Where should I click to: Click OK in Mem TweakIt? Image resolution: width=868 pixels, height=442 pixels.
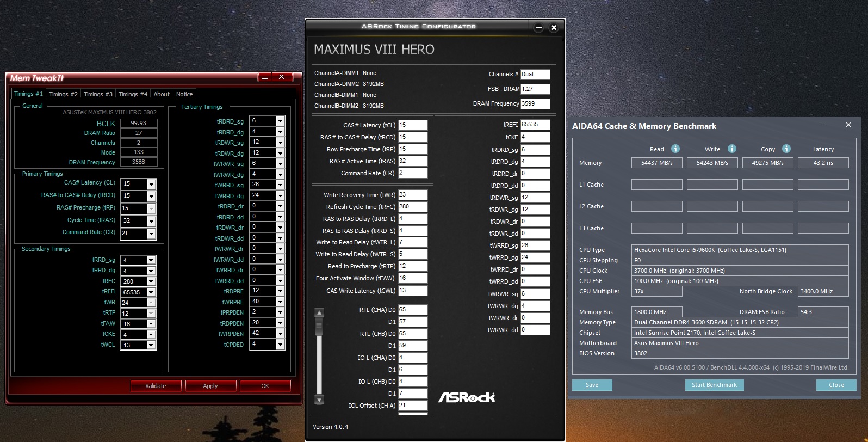tap(265, 386)
